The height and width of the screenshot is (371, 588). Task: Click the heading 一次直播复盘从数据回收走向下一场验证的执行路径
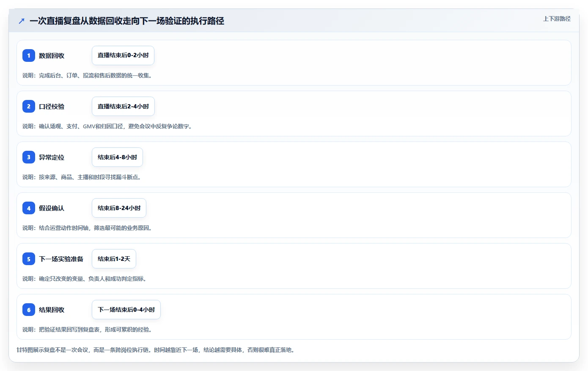pyautogui.click(x=127, y=21)
